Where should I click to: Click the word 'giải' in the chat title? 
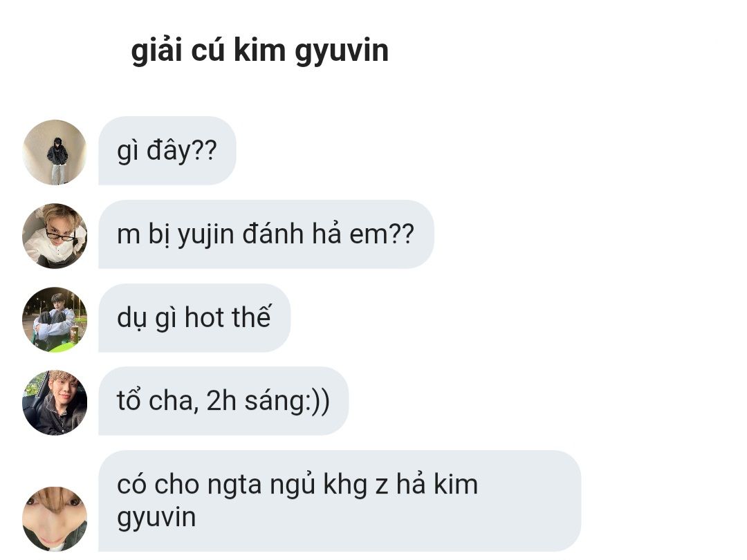(157, 50)
